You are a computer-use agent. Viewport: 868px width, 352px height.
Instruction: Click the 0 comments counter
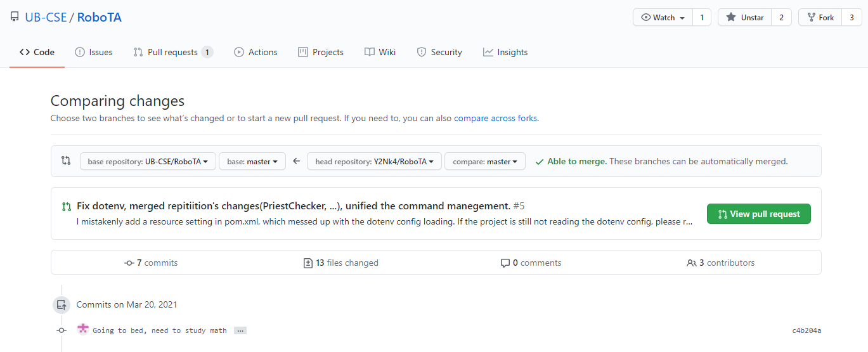pyautogui.click(x=531, y=263)
